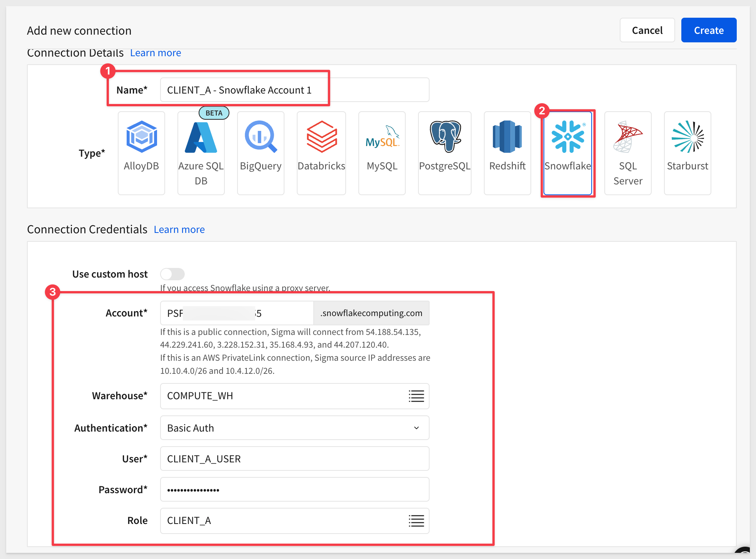Click the BETA badge on Azure SQL DB
The image size is (756, 559).
pos(214,113)
